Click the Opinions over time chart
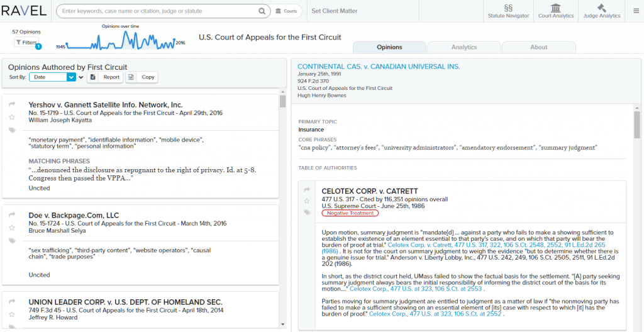The width and height of the screenshot is (644, 332). tap(121, 40)
